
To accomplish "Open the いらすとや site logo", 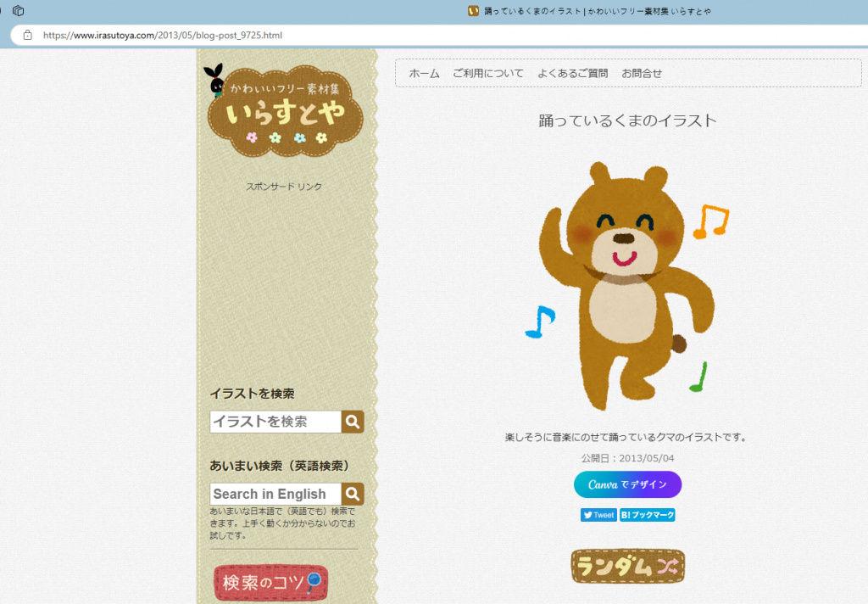I will [x=284, y=109].
